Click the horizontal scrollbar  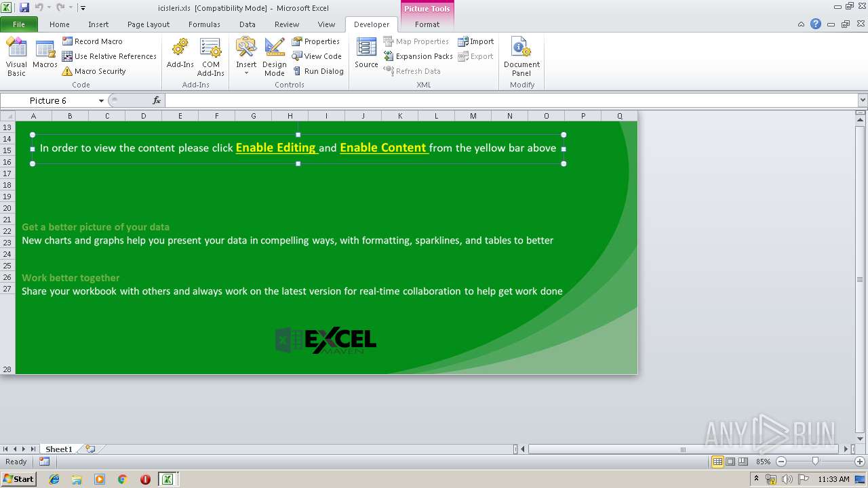684,449
